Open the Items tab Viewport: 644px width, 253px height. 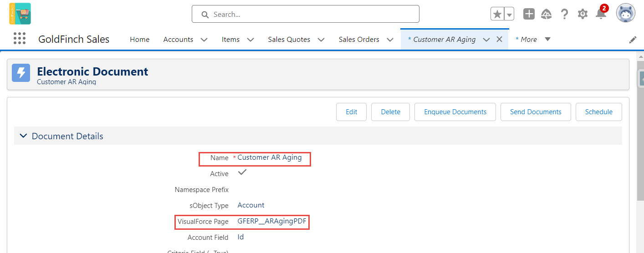tap(230, 40)
